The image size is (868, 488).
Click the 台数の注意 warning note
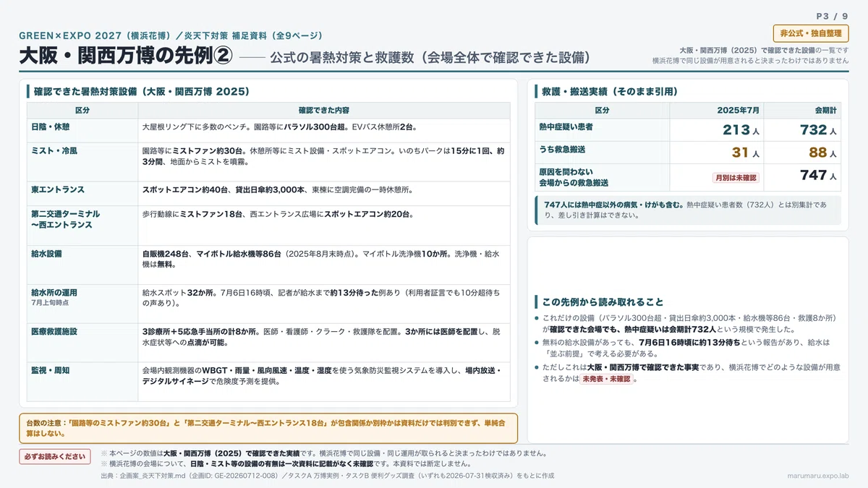(x=268, y=428)
